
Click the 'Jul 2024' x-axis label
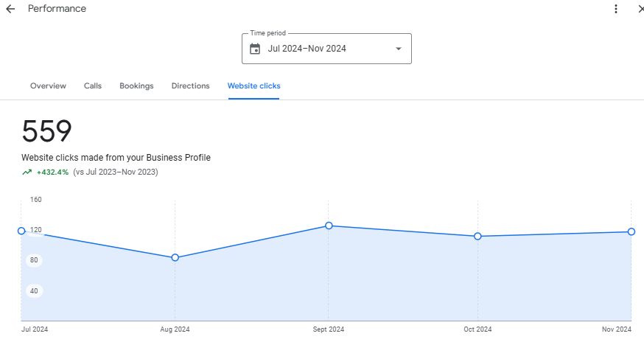(35, 329)
